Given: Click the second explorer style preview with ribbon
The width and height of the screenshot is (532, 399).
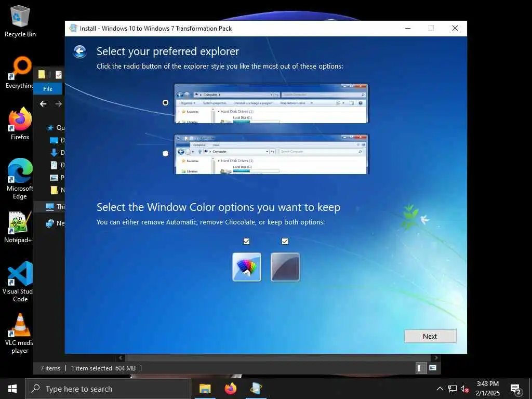Looking at the screenshot, I should (271, 154).
